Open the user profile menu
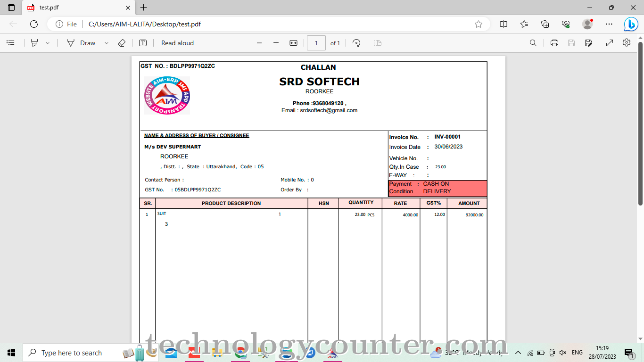The width and height of the screenshot is (644, 362). [x=587, y=24]
